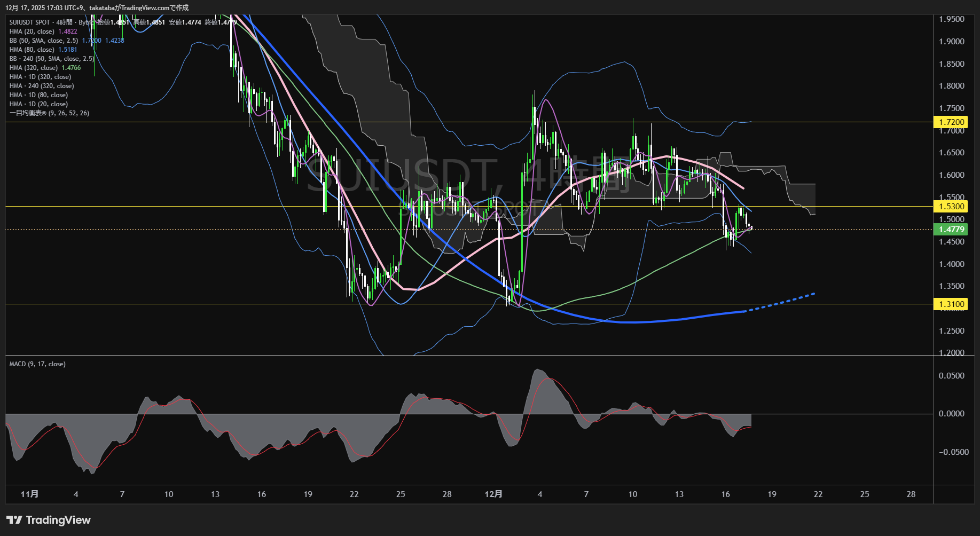Click the 12月 marker on time axis
This screenshot has width=980, height=536.
pos(493,494)
